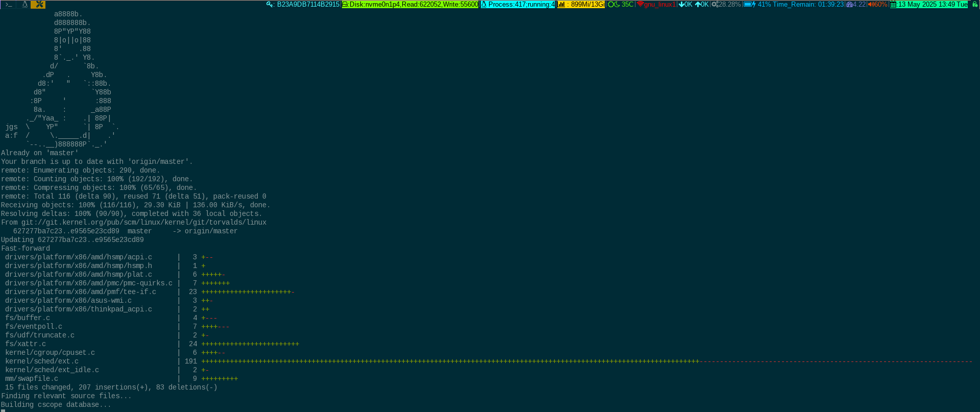980x412 pixels.
Task: Click the "Building cscope database..." line
Action: tap(56, 404)
